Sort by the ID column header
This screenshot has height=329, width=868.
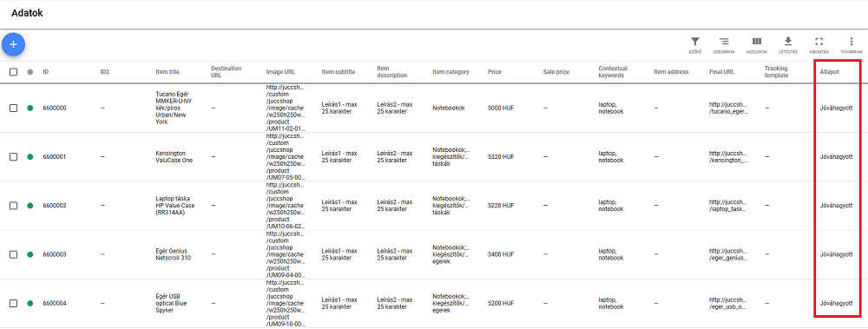[46, 72]
